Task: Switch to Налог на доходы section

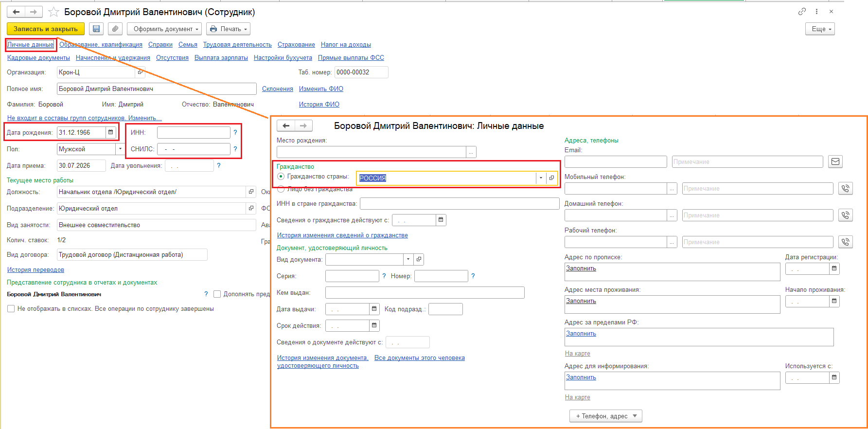Action: click(x=346, y=45)
